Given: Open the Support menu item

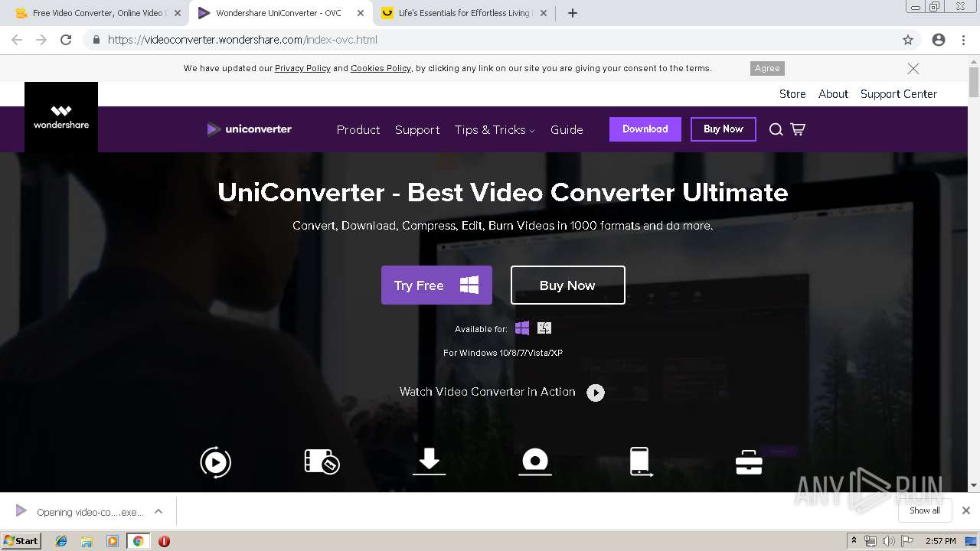Looking at the screenshot, I should pyautogui.click(x=417, y=129).
